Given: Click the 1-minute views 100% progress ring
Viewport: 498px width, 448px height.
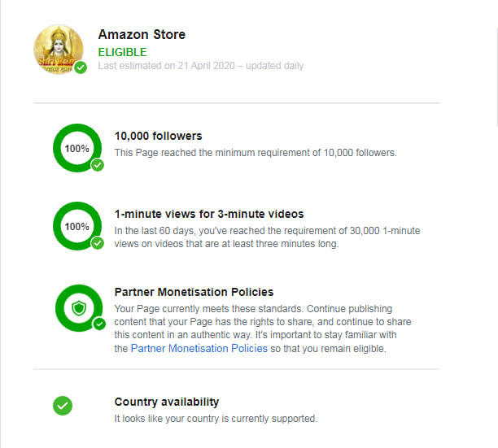Looking at the screenshot, I should coord(76,226).
